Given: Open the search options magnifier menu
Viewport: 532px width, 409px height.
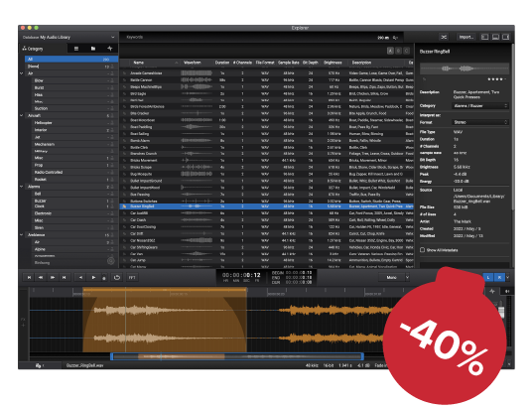Looking at the screenshot, I should tap(396, 38).
